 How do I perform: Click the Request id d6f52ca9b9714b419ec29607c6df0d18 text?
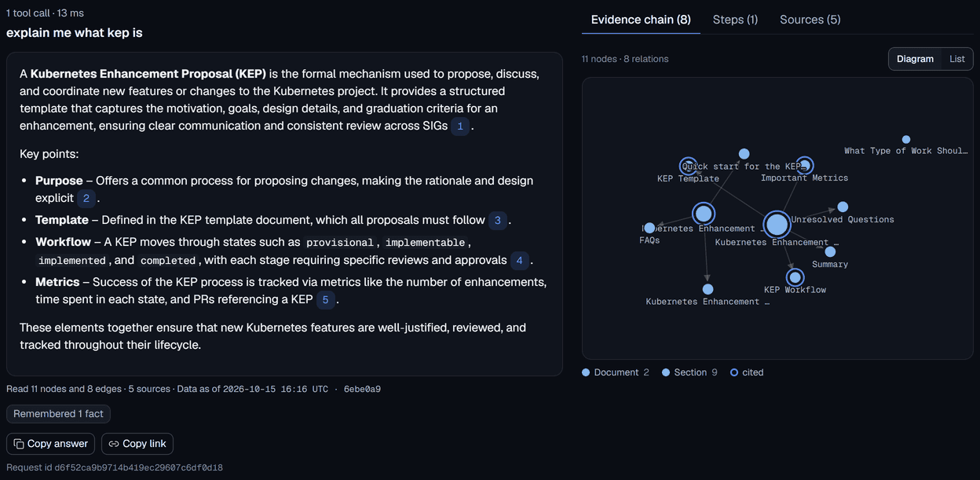pos(115,467)
